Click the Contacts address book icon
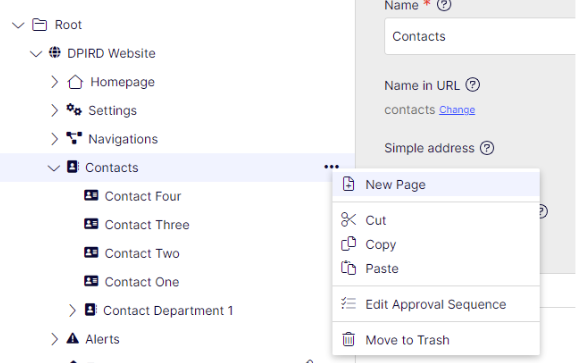 click(73, 166)
